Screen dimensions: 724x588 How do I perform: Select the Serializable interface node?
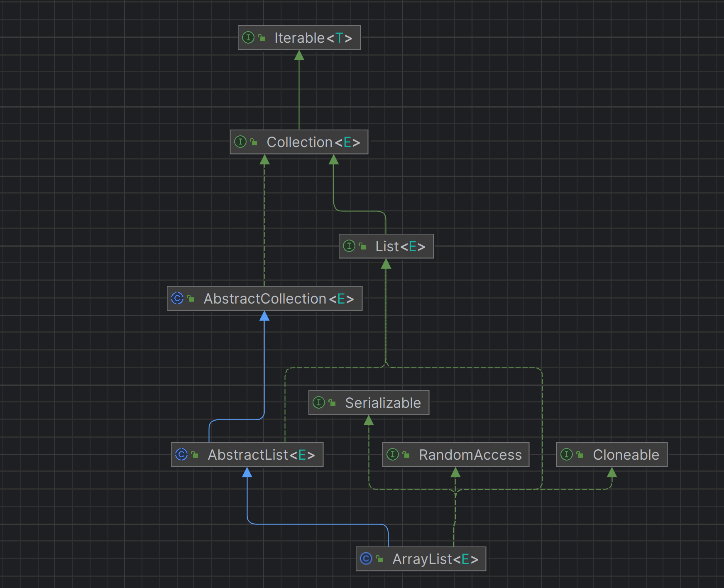pyautogui.click(x=369, y=403)
